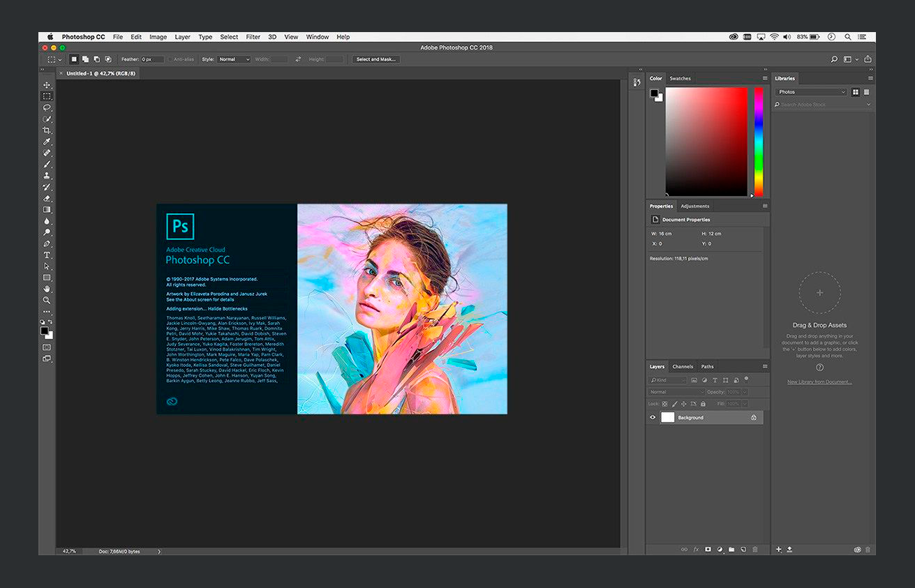Click the Share image icon in options bar
The image size is (915, 588).
pyautogui.click(x=868, y=59)
